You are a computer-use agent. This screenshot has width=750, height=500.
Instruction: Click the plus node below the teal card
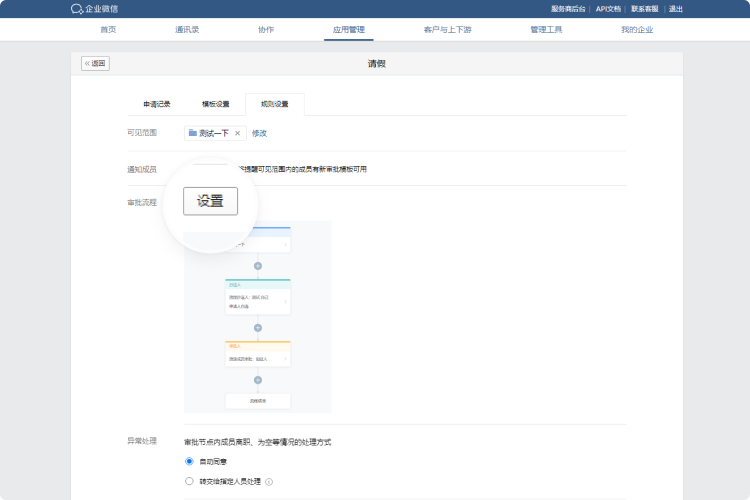click(257, 328)
